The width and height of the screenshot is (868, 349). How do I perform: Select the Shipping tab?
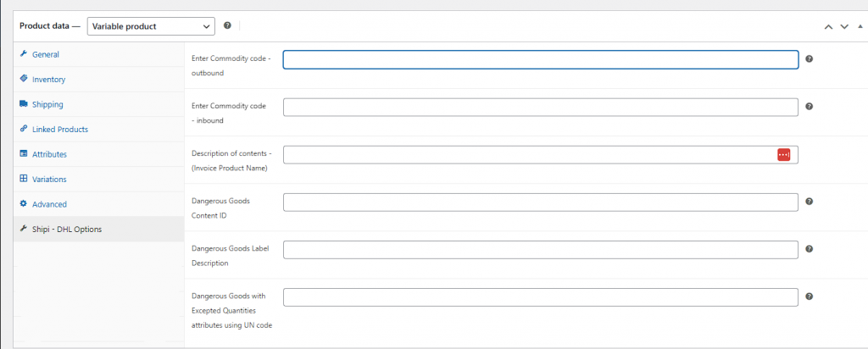tap(47, 104)
